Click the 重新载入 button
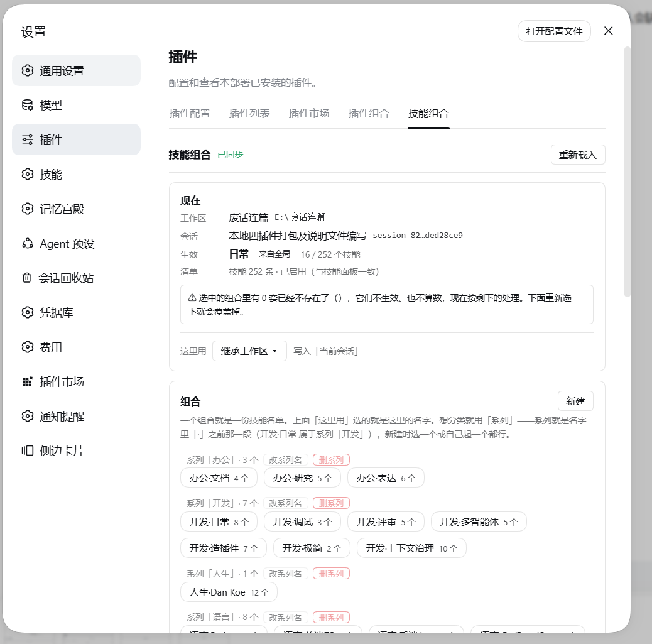The height and width of the screenshot is (644, 652). point(578,155)
